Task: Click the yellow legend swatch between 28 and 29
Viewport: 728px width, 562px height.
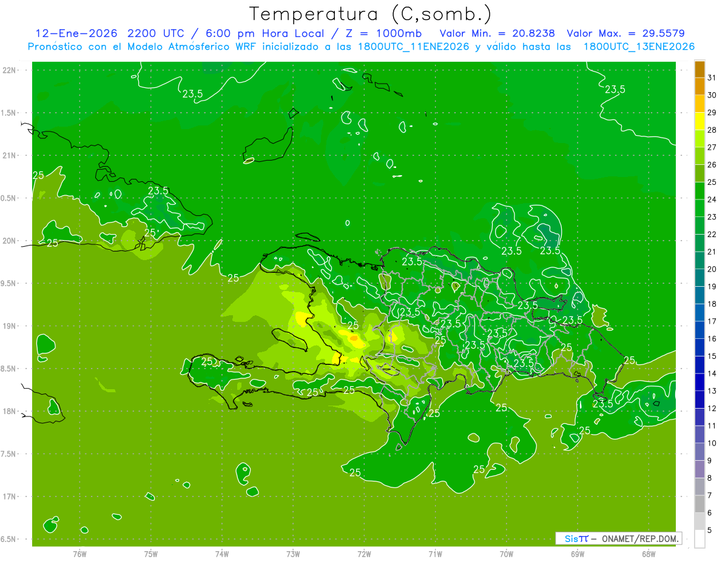Action: coord(699,121)
